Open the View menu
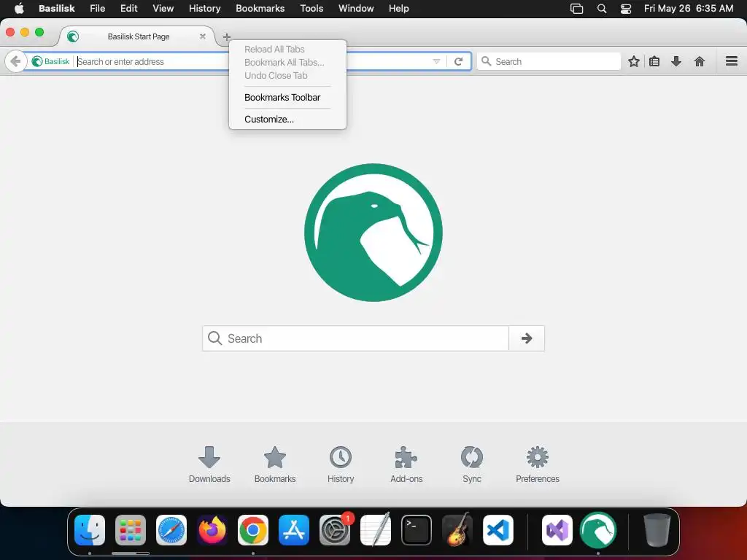Screen dimensions: 747x560 coord(163,9)
